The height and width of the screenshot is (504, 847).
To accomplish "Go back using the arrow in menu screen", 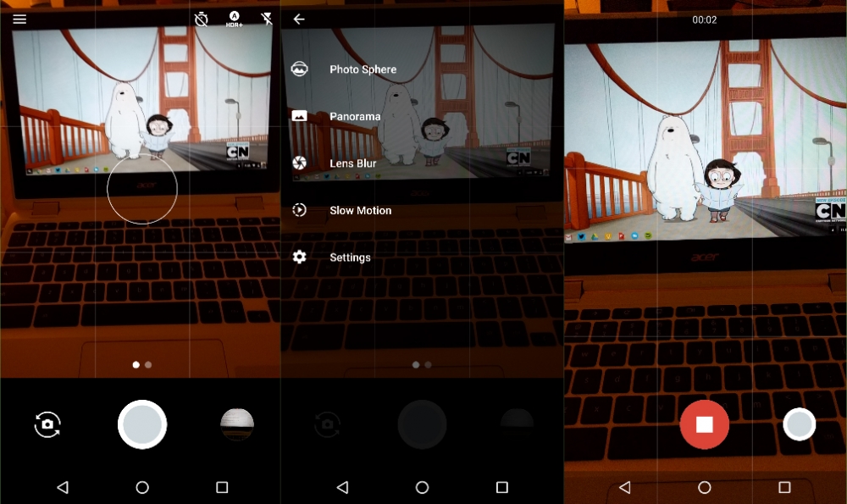I will 299,19.
